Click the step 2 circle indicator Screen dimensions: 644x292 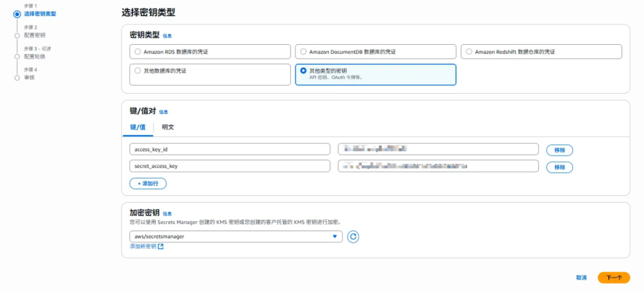17,36
